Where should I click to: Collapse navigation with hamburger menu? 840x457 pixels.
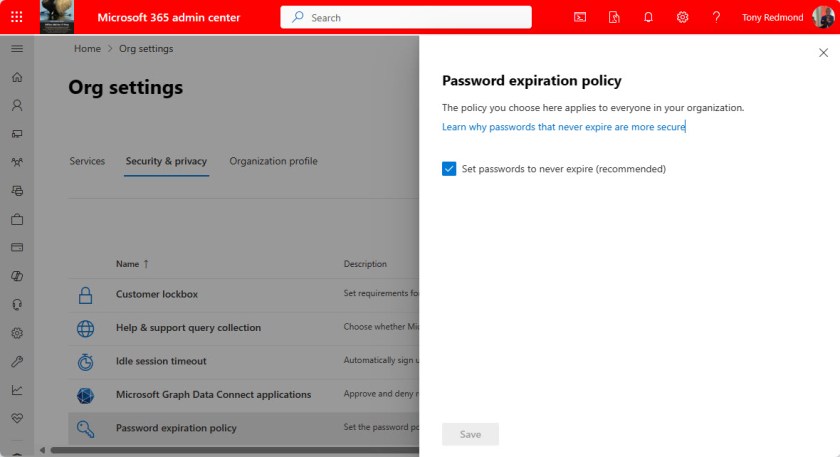click(17, 49)
